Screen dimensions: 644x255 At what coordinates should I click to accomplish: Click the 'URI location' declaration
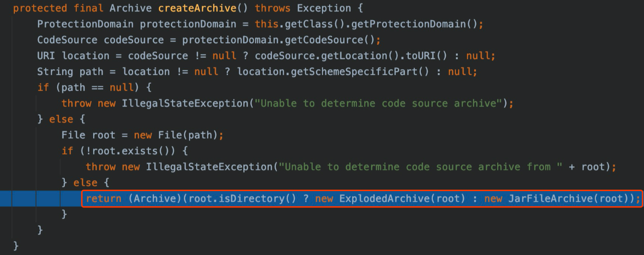pyautogui.click(x=73, y=56)
